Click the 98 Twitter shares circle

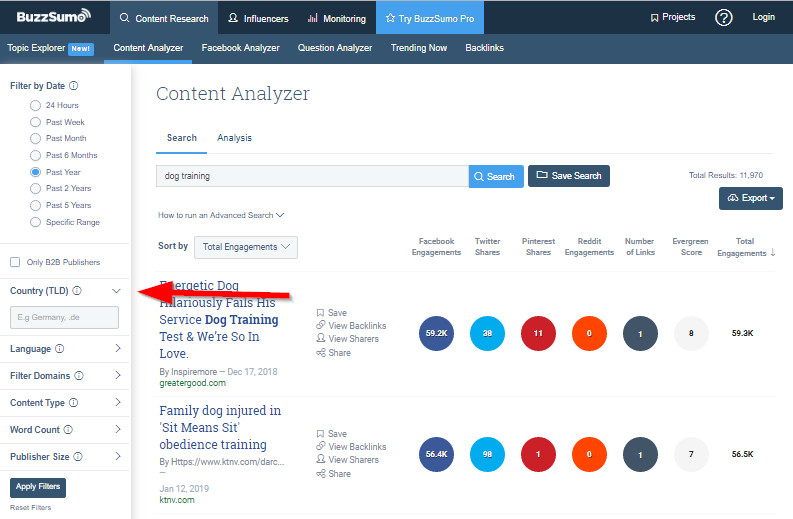point(488,454)
